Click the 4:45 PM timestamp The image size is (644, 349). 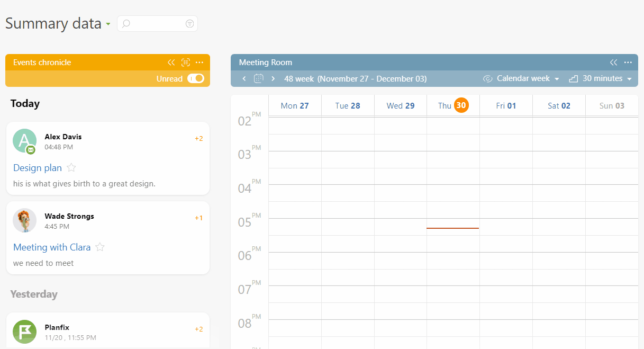[57, 227]
